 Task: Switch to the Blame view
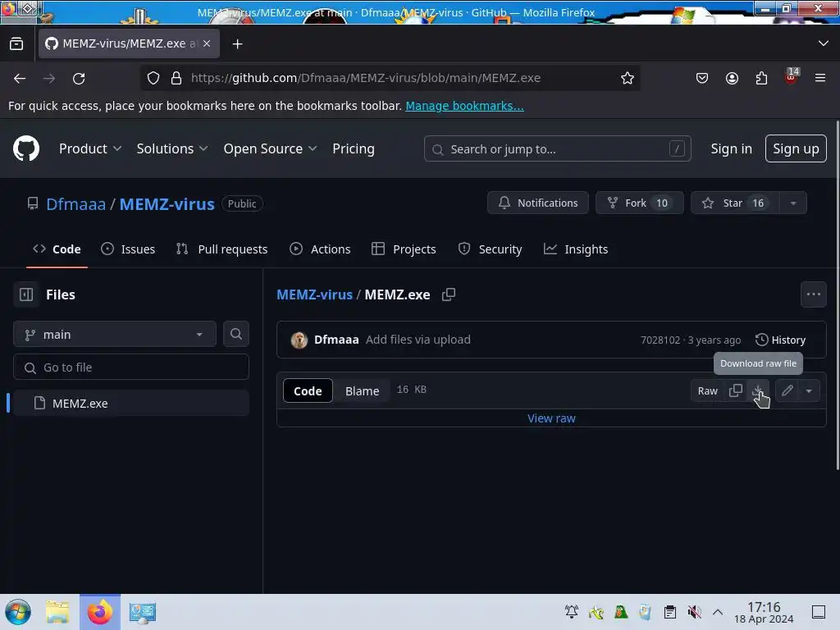[x=362, y=390]
